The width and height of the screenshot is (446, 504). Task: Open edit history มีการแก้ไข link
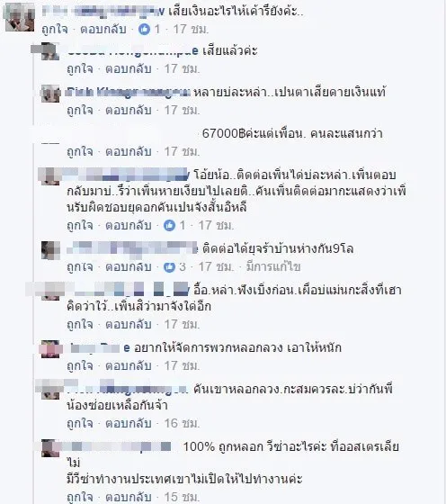pyautogui.click(x=273, y=266)
